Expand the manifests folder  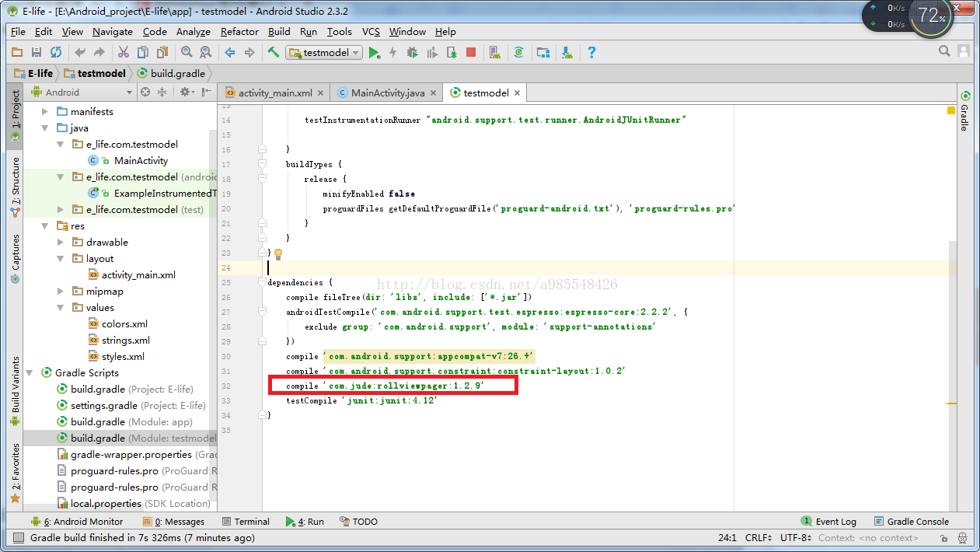click(x=45, y=112)
